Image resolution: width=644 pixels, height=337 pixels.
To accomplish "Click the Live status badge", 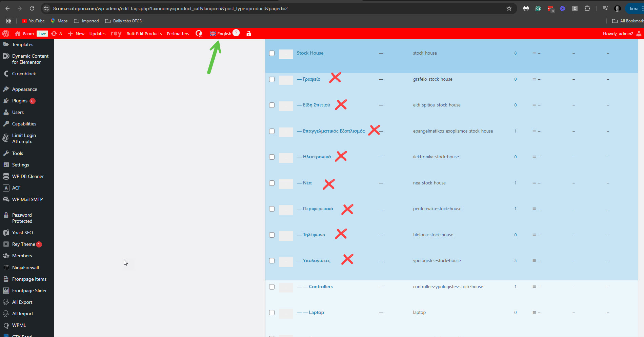I will point(42,34).
